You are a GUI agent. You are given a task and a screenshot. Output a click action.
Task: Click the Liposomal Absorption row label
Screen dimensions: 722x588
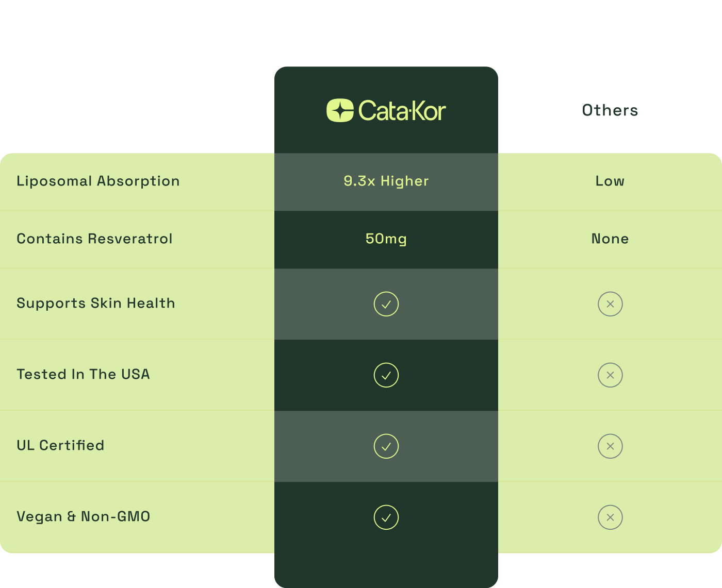coord(98,181)
